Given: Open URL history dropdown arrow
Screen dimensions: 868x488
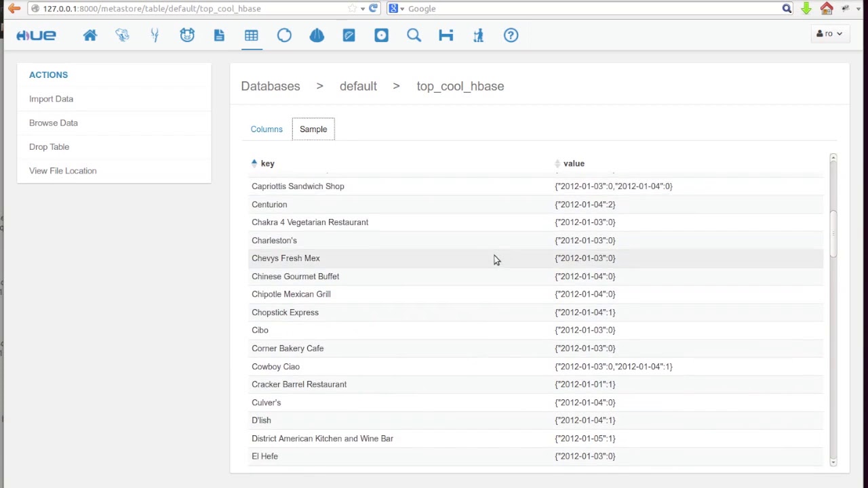Looking at the screenshot, I should pyautogui.click(x=363, y=9).
